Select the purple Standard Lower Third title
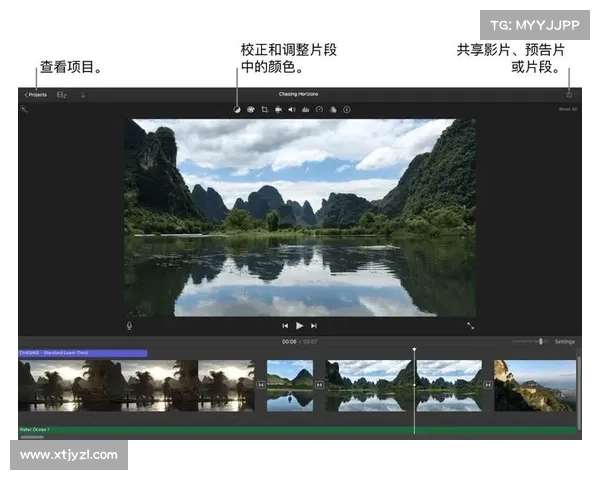This screenshot has height=480, width=600. click(x=83, y=353)
